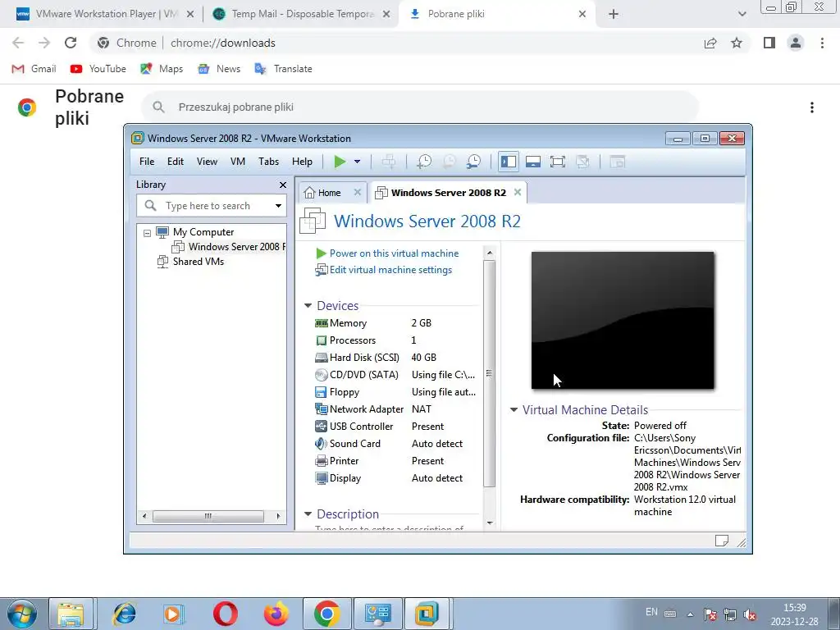Select the Memory device row

395,323
